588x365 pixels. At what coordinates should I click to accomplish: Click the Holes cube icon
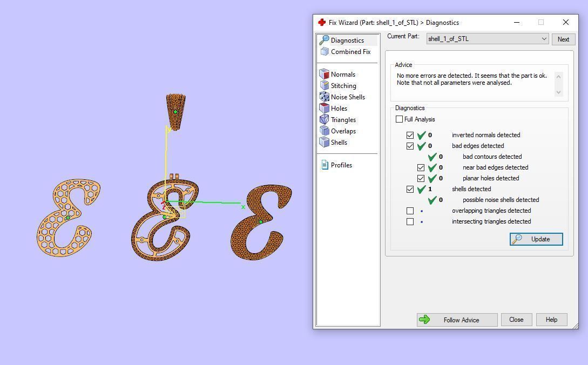point(324,108)
